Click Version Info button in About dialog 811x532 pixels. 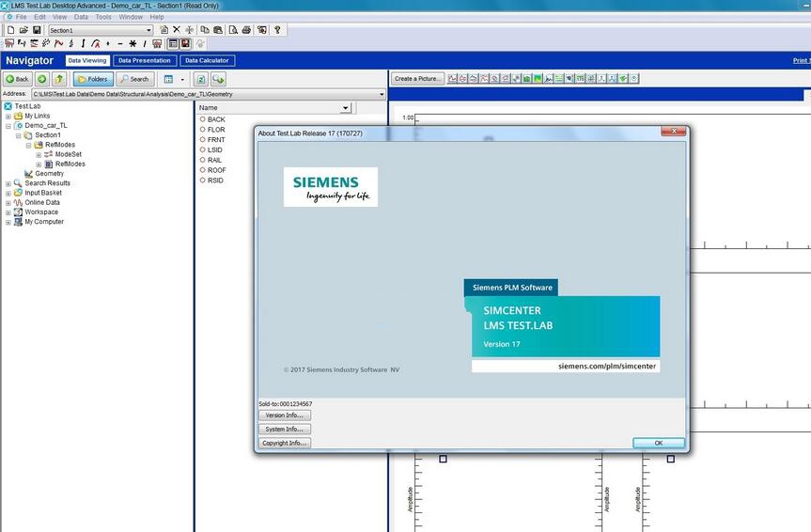click(x=285, y=415)
